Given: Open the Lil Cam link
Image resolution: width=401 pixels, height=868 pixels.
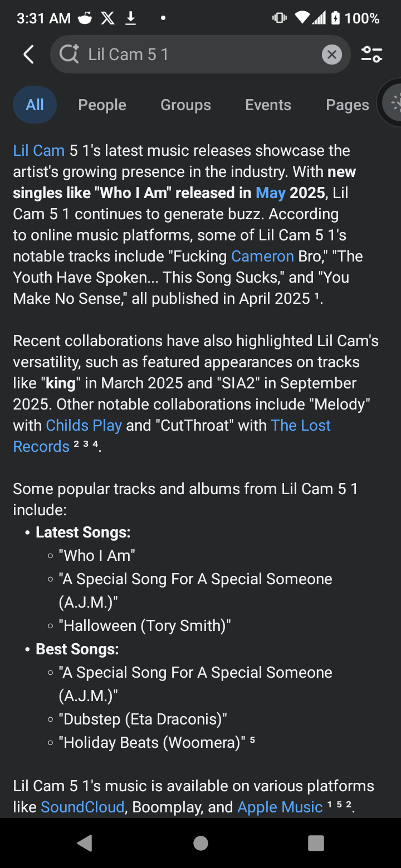Looking at the screenshot, I should 38,151.
